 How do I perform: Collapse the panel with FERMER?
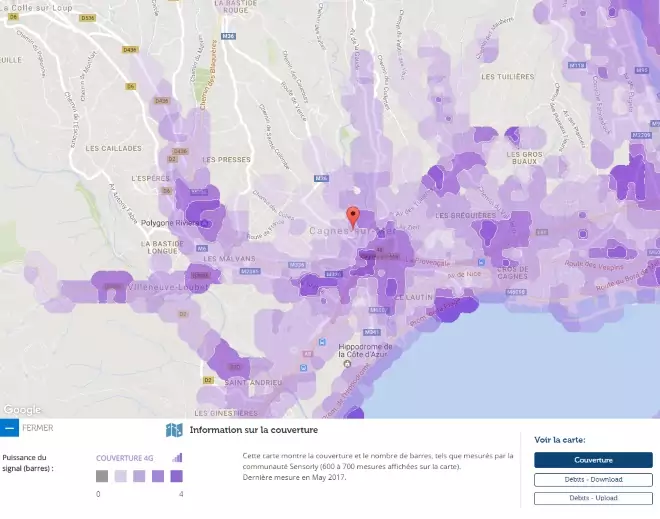[x=37, y=428]
